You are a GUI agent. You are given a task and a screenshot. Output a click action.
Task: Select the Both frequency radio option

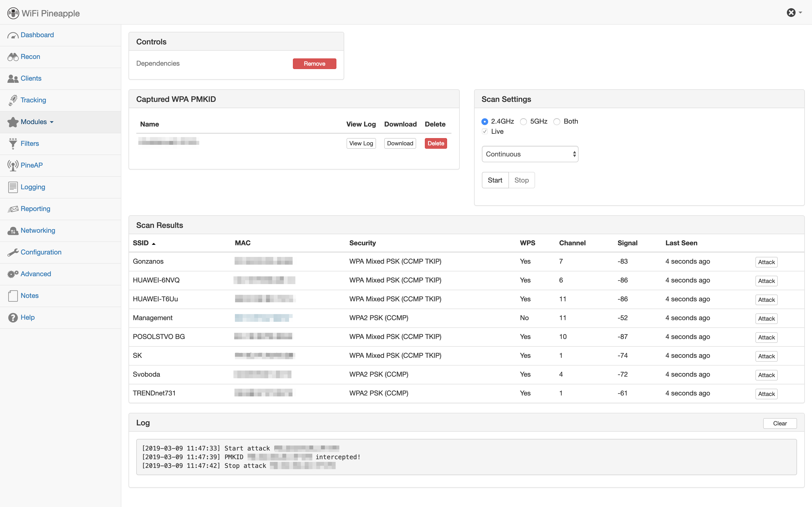tap(557, 122)
